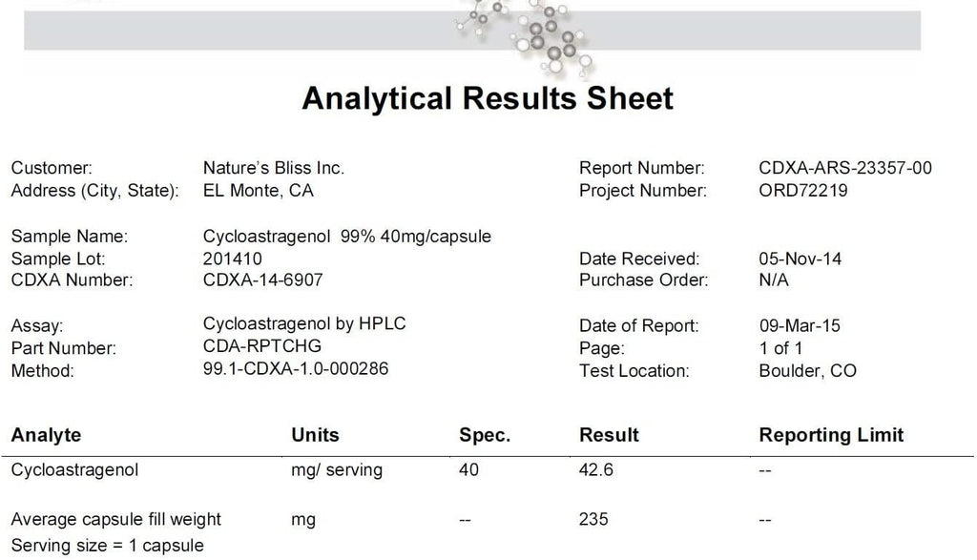The height and width of the screenshot is (560, 977).
Task: Click the Reporting Limit column header
Action: pos(831,435)
